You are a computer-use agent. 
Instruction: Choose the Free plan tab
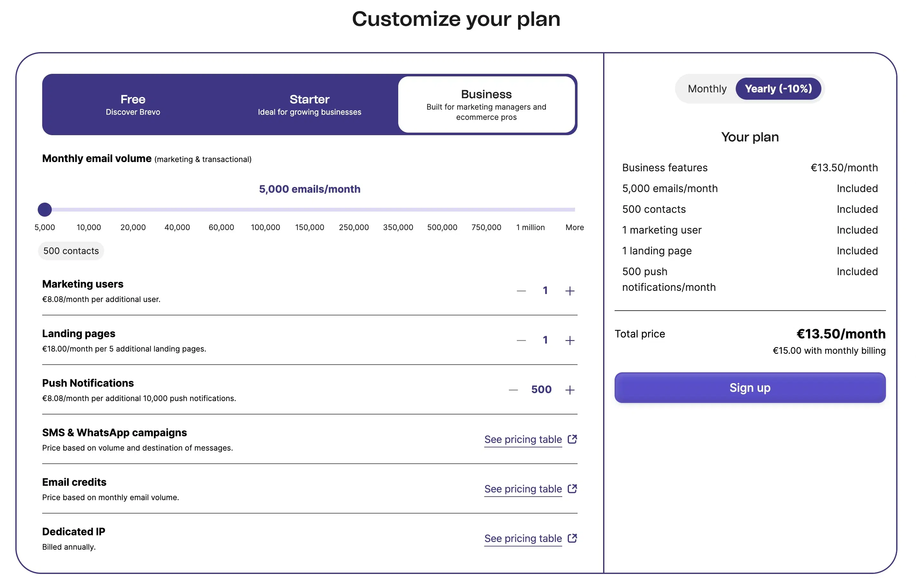click(133, 104)
